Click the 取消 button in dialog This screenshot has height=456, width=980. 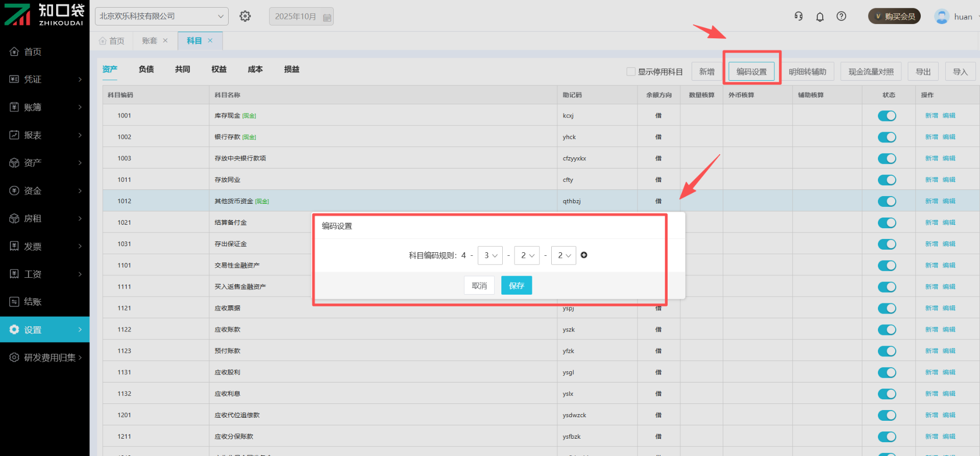coord(479,285)
